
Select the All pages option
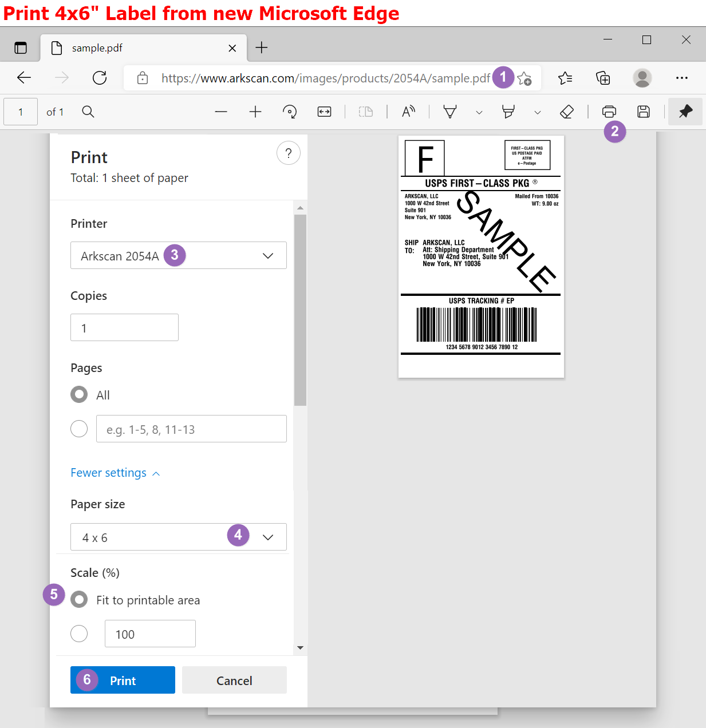[79, 394]
